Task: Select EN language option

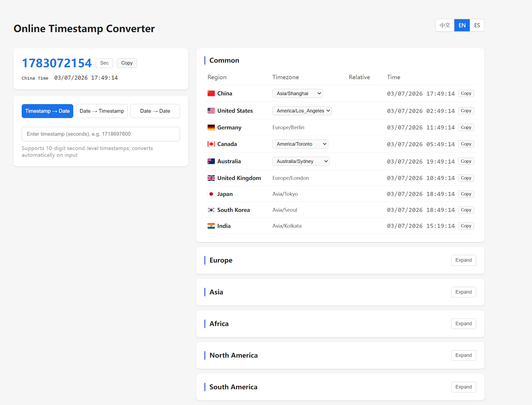Action: 462,25
